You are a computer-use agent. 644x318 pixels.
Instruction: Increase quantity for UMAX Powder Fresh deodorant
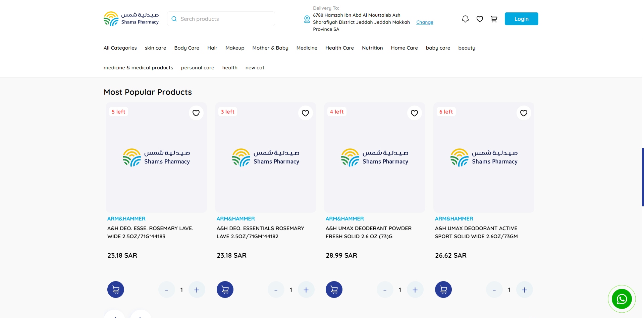pos(415,290)
